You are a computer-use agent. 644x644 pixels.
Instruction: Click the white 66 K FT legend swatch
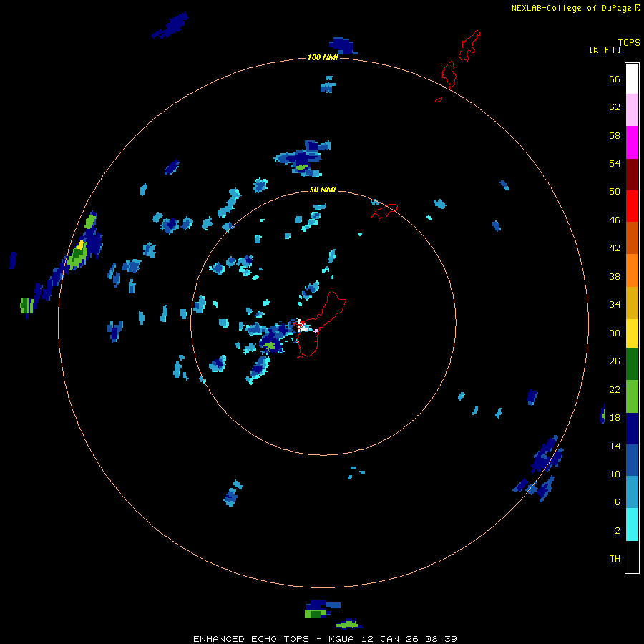pos(632,79)
